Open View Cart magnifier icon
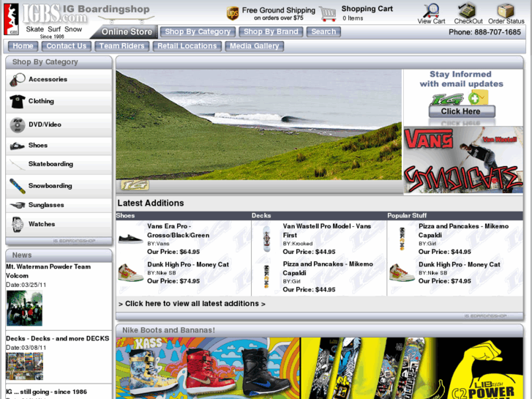Image resolution: width=532 pixels, height=399 pixels. [x=431, y=10]
